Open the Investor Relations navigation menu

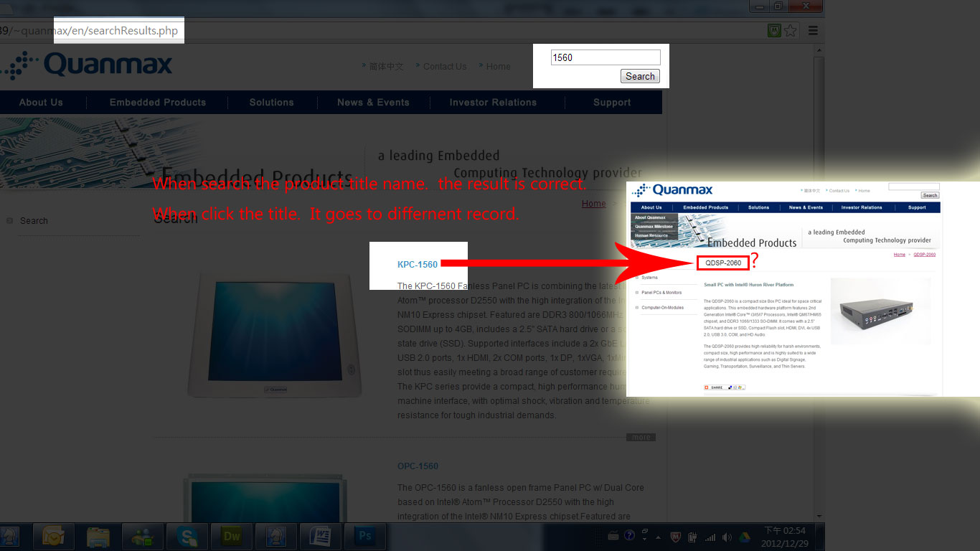tap(493, 103)
